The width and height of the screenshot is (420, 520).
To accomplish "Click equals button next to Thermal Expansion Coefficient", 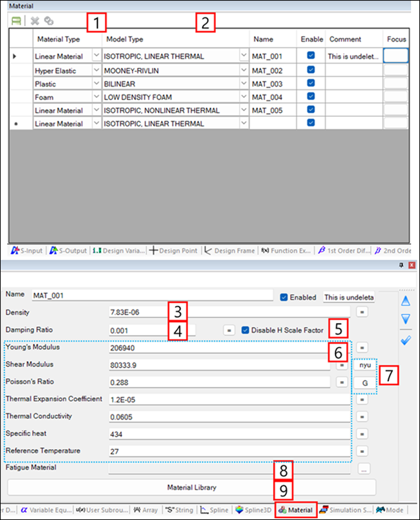I will tap(362, 400).
